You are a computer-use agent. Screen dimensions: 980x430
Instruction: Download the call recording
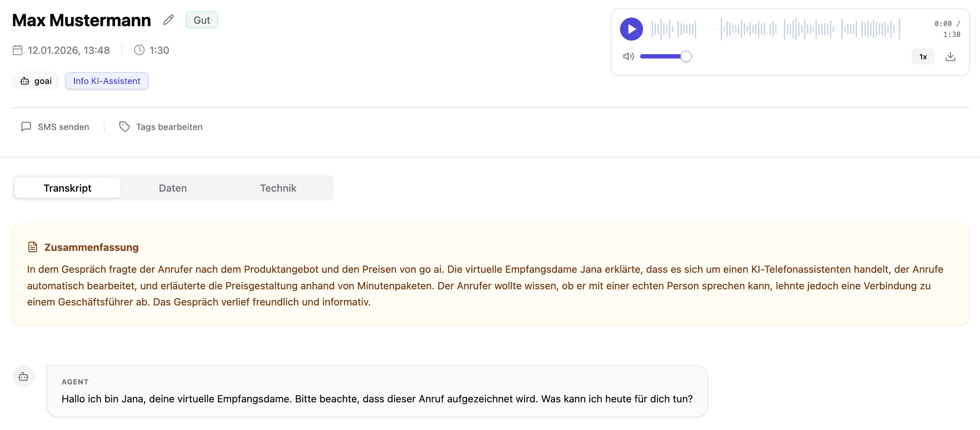(x=950, y=57)
